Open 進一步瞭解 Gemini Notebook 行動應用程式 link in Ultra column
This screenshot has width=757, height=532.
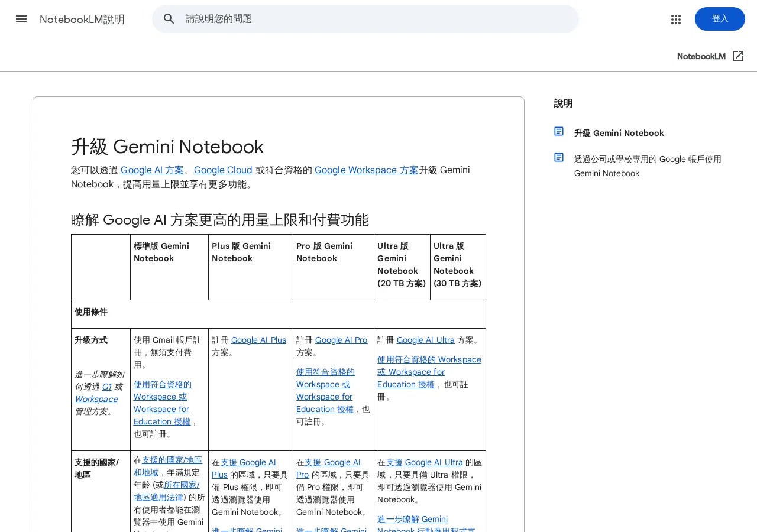(x=426, y=524)
